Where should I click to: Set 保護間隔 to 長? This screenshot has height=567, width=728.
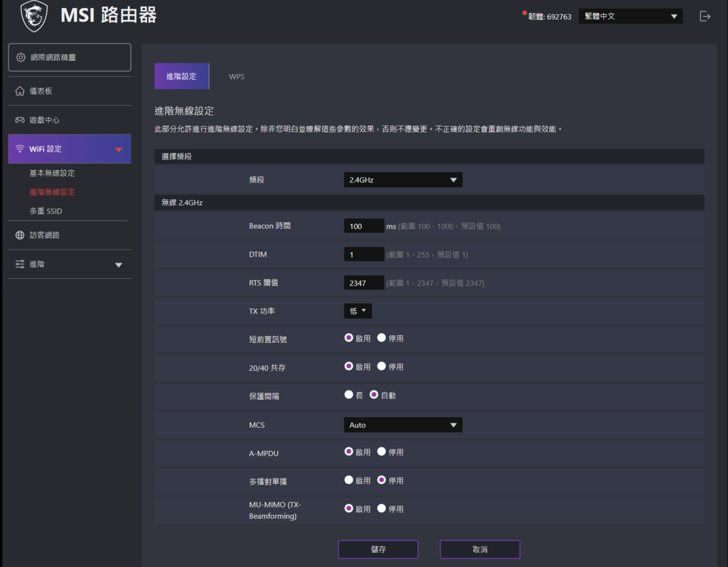pos(348,395)
